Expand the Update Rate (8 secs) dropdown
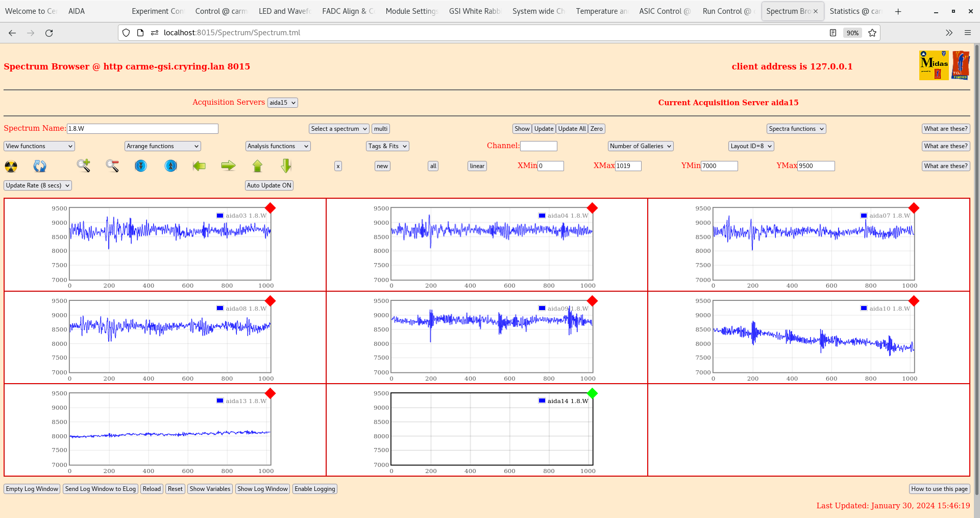Viewport: 980px width, 518px height. click(38, 185)
